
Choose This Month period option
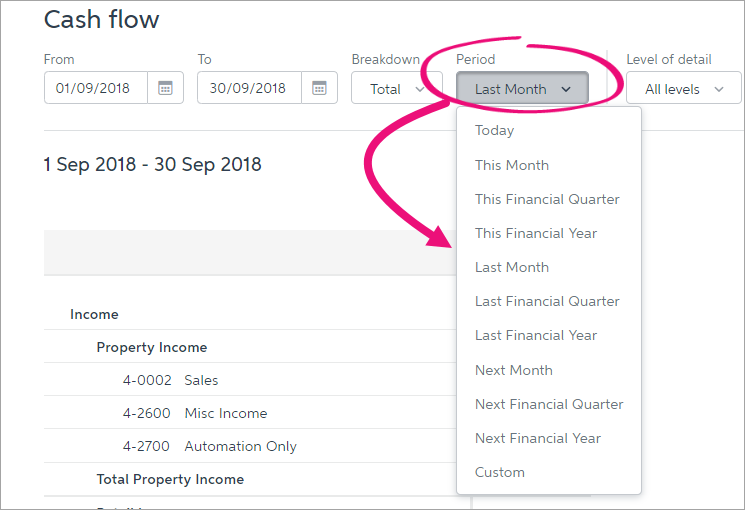pos(512,165)
